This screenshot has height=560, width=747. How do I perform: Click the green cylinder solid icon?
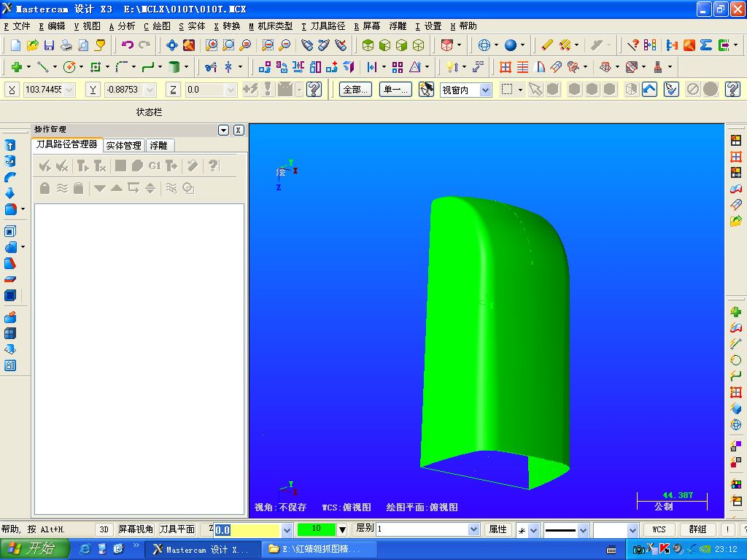click(174, 67)
